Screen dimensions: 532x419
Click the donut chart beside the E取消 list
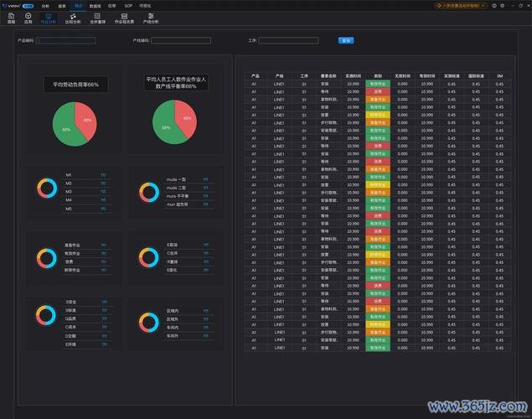[148, 257]
